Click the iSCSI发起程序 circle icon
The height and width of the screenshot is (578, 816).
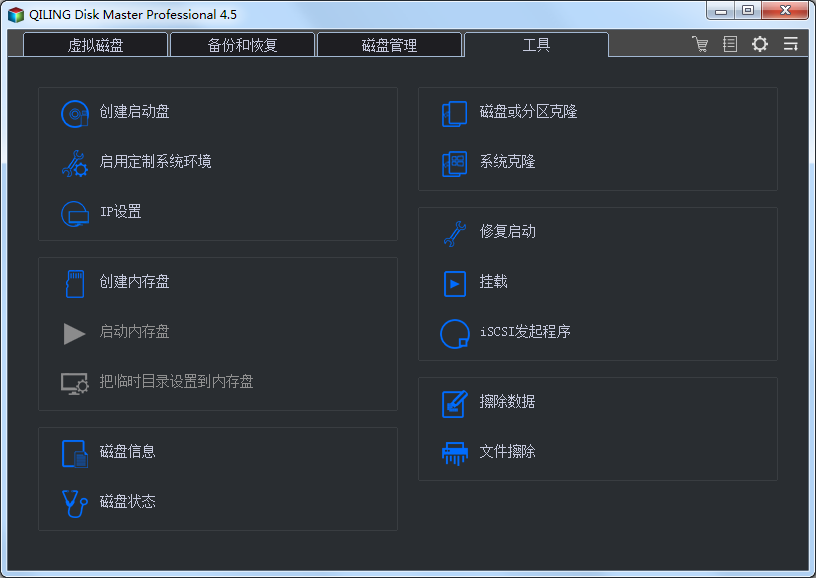[x=455, y=333]
